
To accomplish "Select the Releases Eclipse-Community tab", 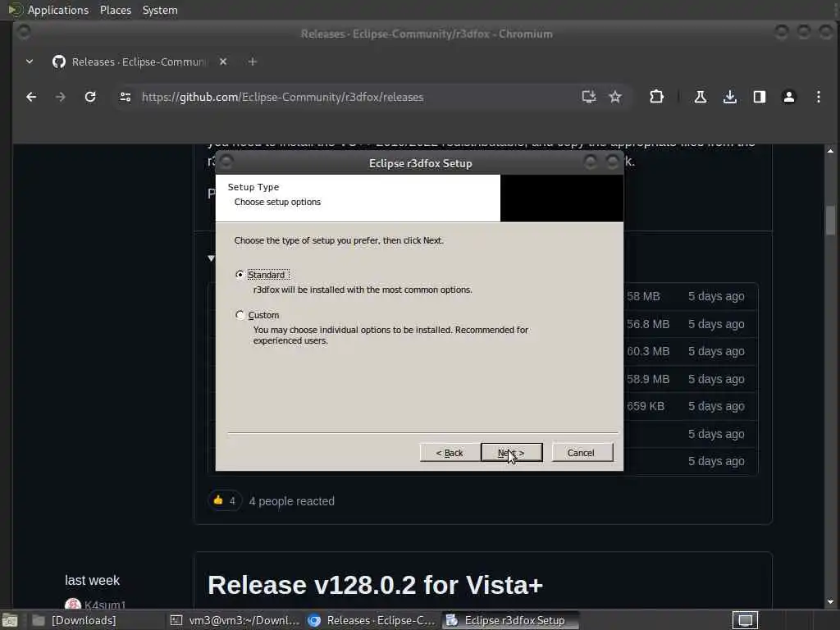I will pyautogui.click(x=138, y=62).
